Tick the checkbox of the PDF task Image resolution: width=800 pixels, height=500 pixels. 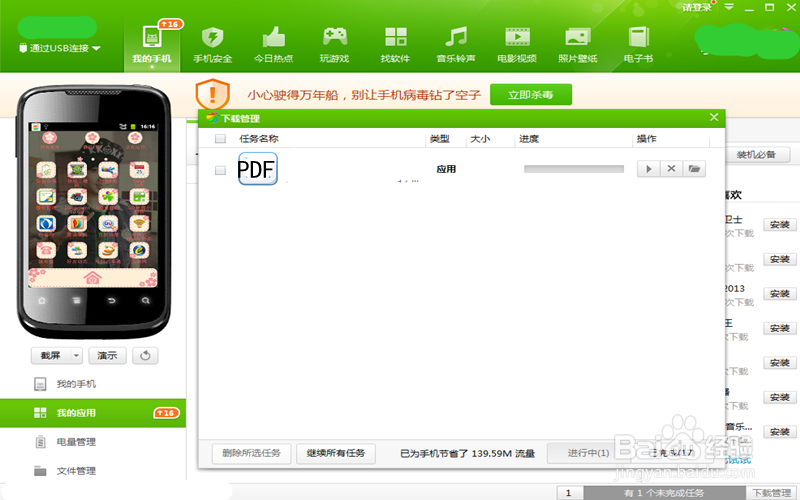tap(220, 170)
